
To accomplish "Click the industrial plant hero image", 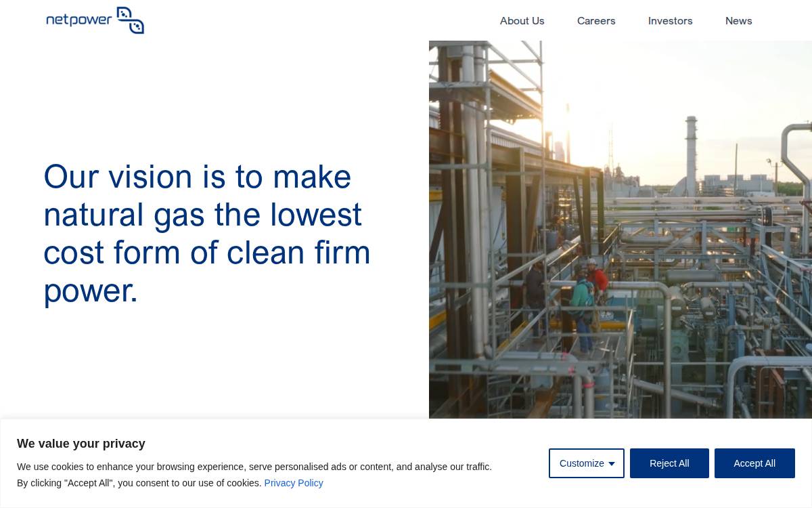I will (621, 230).
